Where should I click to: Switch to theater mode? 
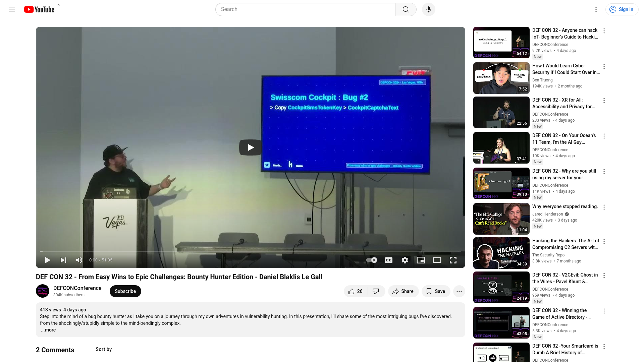pyautogui.click(x=437, y=260)
